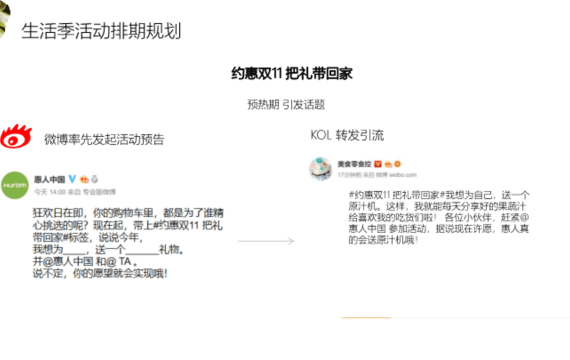Screen dimensions: 570x360
Task: Click the timestamp 今天 14:00 来自 专业版微博
Action: (75, 192)
